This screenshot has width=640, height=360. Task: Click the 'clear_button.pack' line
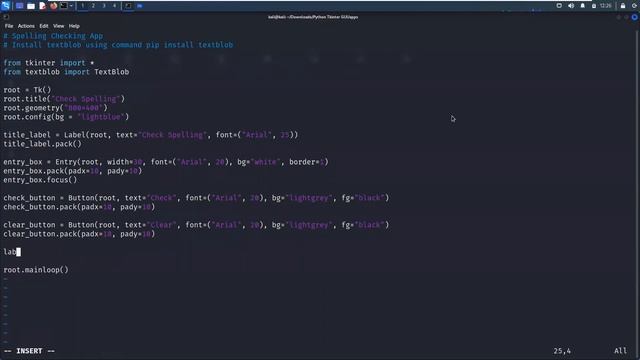(79, 233)
